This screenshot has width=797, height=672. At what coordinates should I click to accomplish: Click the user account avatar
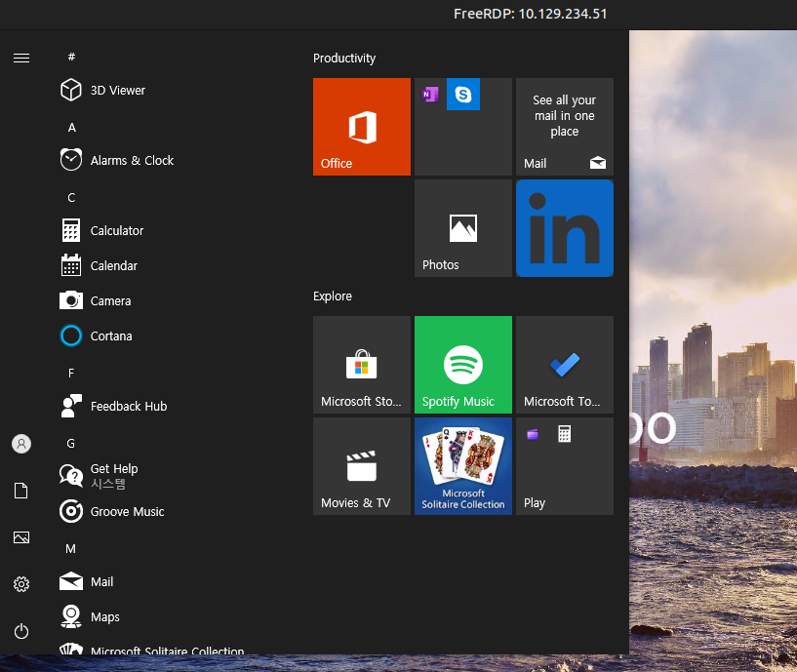(x=21, y=444)
